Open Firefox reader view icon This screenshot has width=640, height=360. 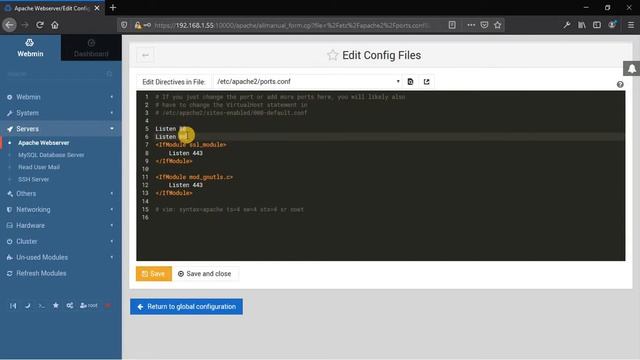[452, 25]
